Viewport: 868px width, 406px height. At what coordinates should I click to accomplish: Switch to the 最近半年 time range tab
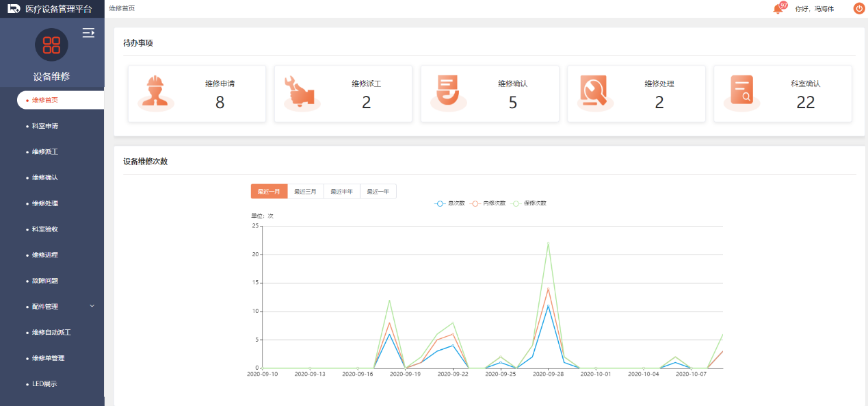point(341,192)
